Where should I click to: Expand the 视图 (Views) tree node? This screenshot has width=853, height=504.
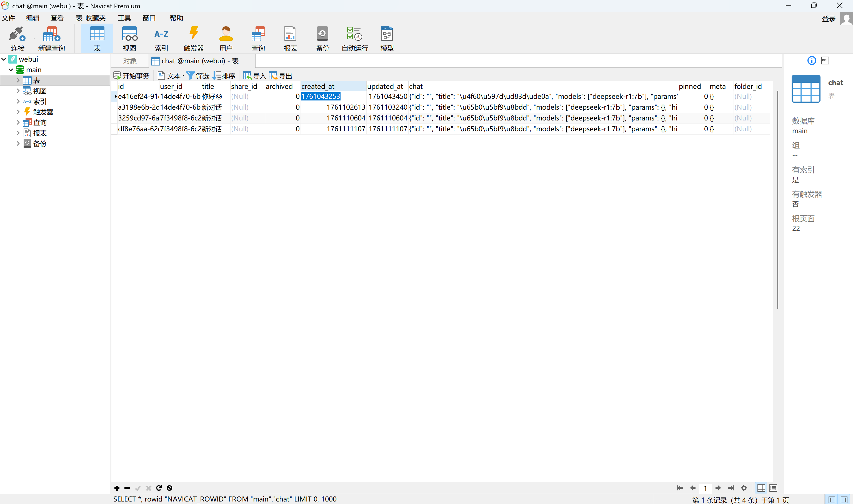point(18,91)
